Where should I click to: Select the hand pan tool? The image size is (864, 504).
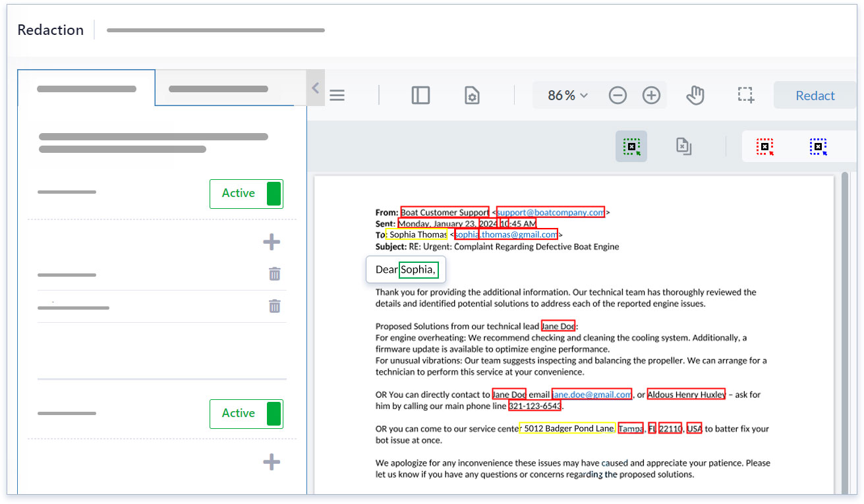point(695,96)
